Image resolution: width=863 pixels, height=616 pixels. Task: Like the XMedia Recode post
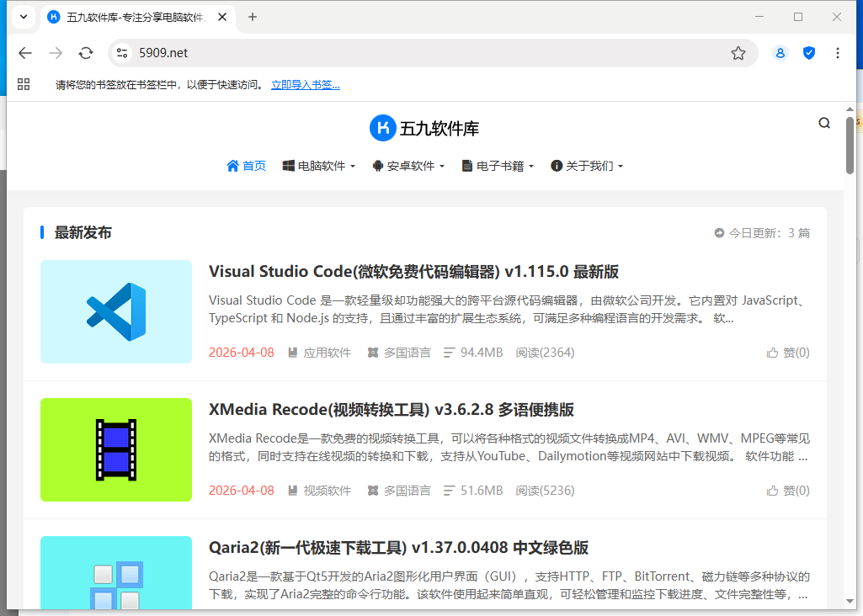click(x=788, y=491)
